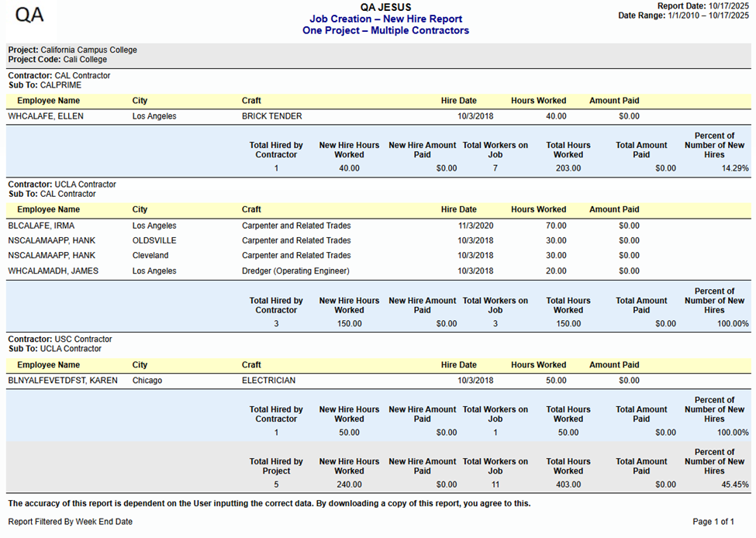Select 'Report Filtered By Week End Date' footer
756x538 pixels.
click(x=71, y=522)
